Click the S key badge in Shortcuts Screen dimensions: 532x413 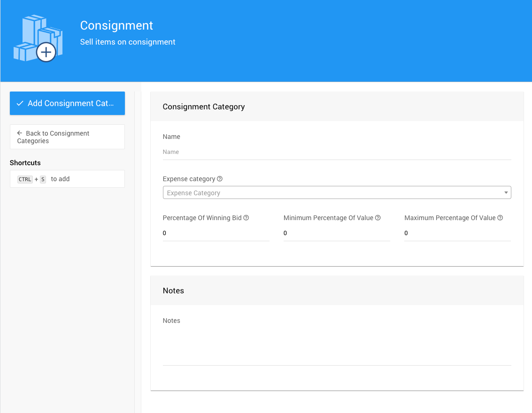tap(43, 179)
